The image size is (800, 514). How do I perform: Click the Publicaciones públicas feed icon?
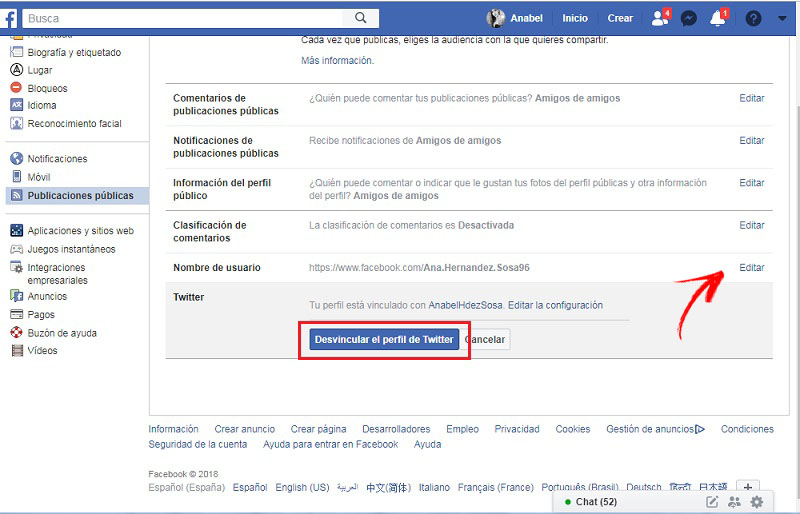click(x=17, y=195)
